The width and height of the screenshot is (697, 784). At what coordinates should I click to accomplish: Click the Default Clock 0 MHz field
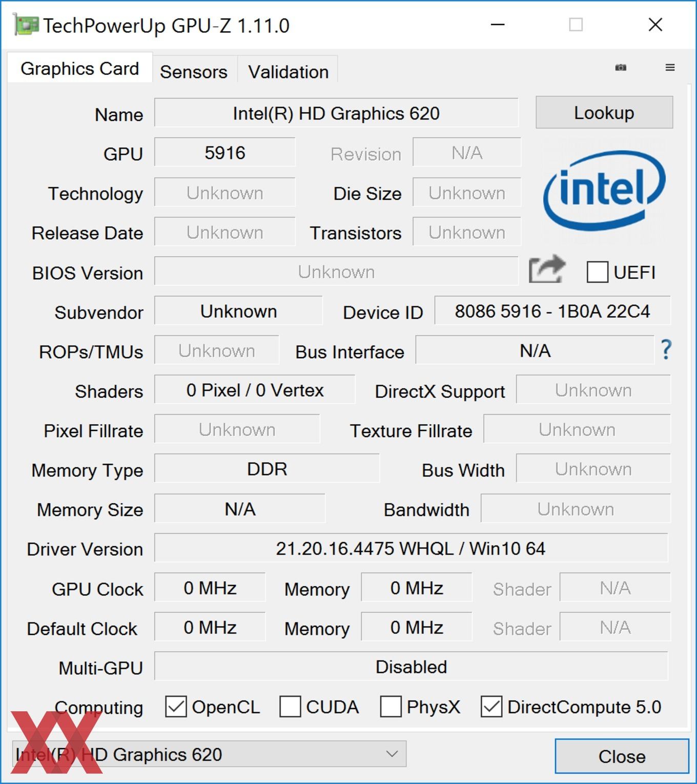coord(210,627)
